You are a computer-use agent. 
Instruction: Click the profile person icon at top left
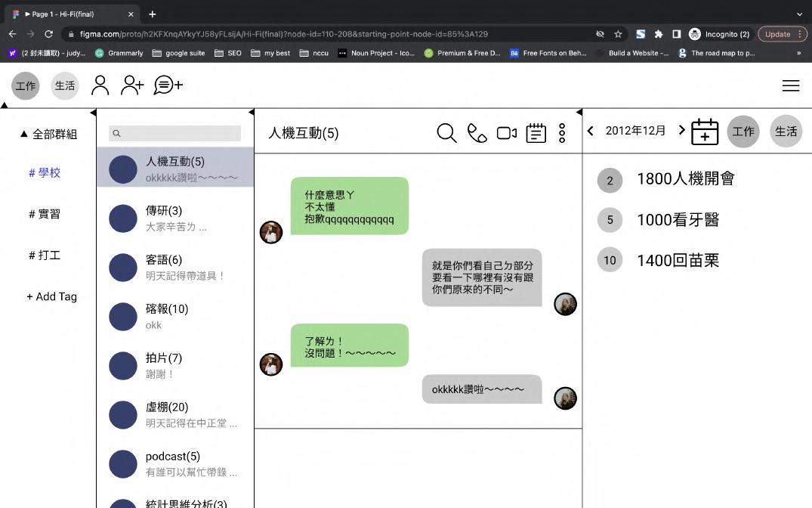click(100, 85)
